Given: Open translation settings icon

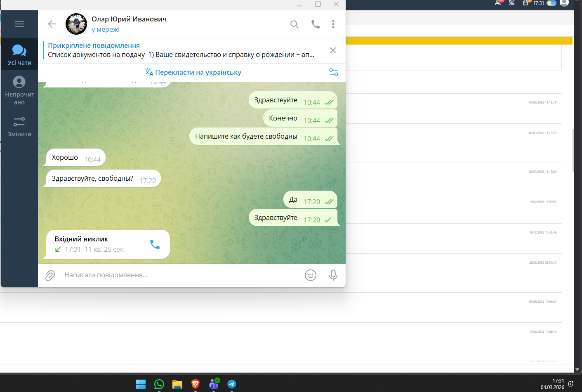Looking at the screenshot, I should 334,72.
